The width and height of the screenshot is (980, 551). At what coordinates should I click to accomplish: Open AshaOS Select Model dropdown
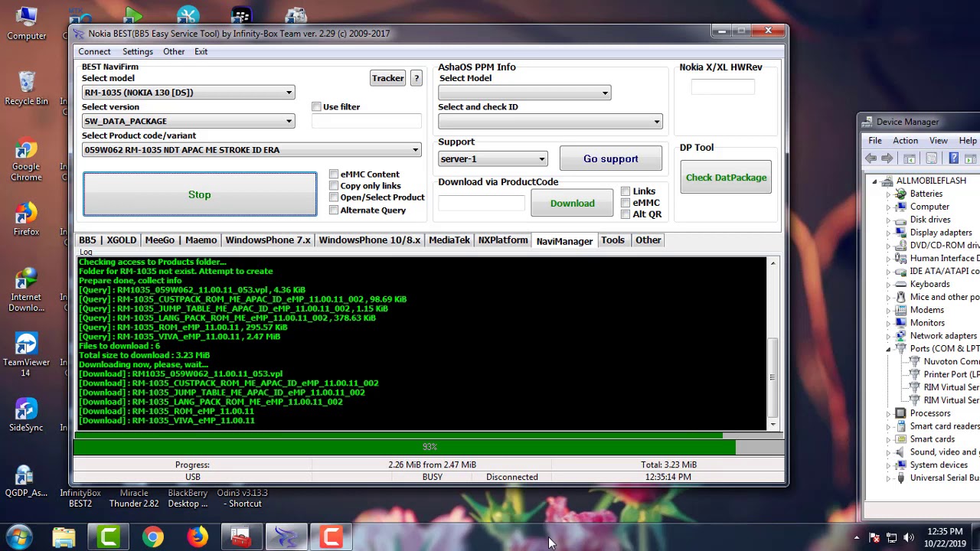(x=524, y=93)
